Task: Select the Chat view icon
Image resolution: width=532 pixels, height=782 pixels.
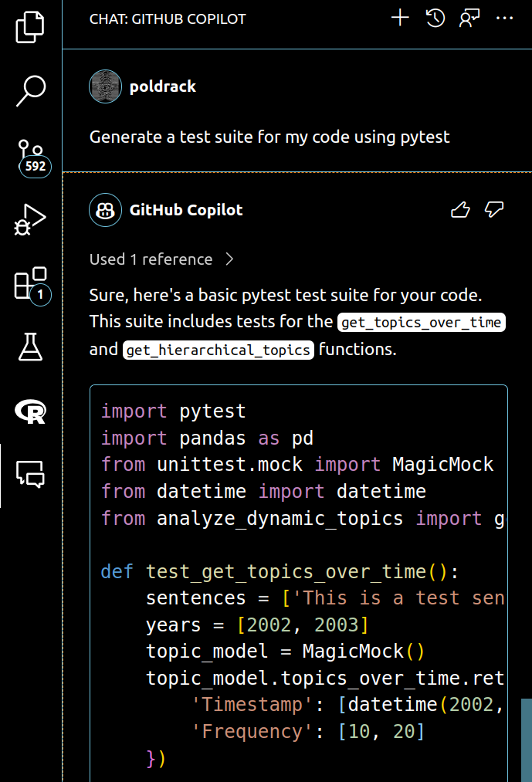Action: point(30,475)
